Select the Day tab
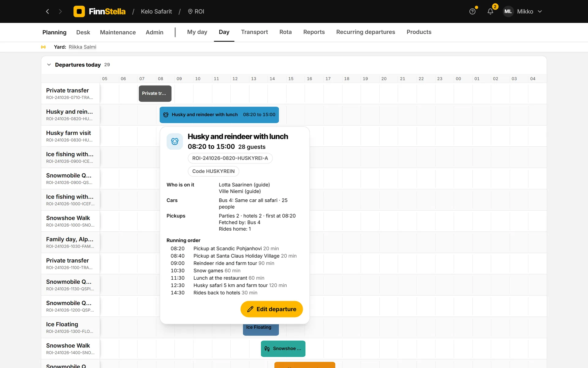Viewport: 588px width, 368px height. tap(224, 32)
